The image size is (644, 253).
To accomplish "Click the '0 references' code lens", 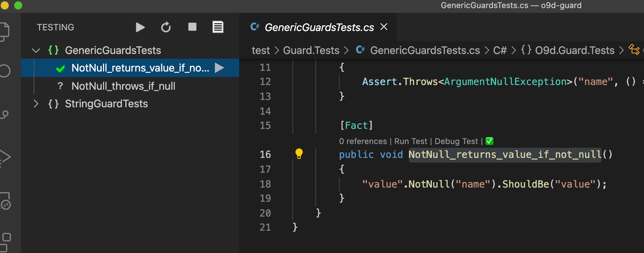I will coord(363,141).
